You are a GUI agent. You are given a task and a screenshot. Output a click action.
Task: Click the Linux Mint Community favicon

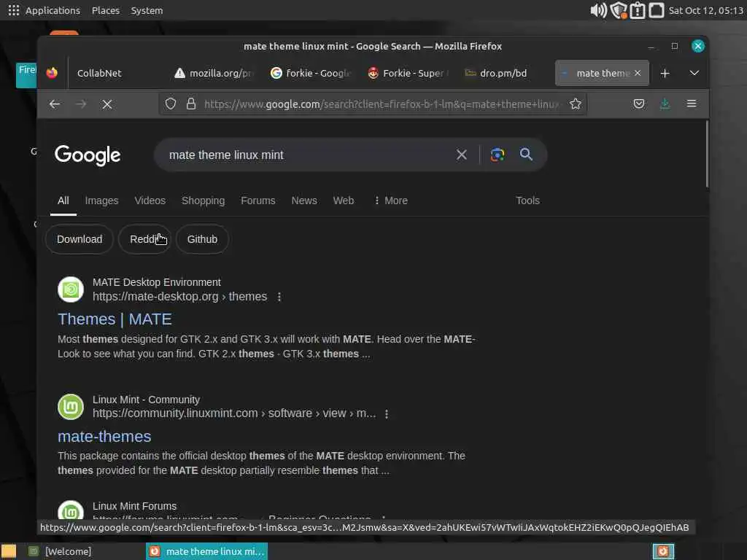tap(71, 407)
